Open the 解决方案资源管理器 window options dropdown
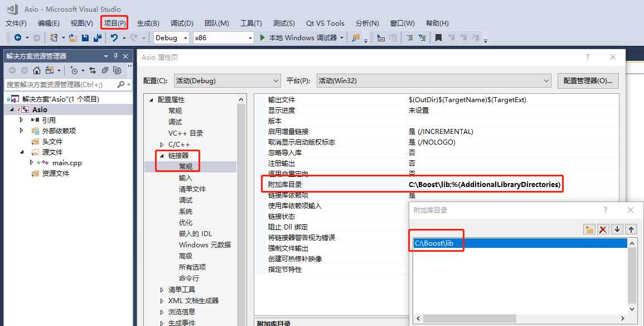644x326 pixels. pyautogui.click(x=105, y=56)
